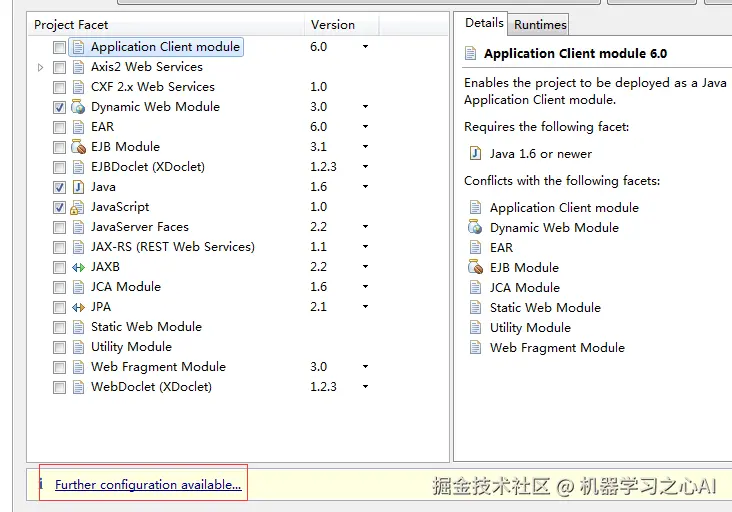
Task: Click the Static Web Module icon in facet list
Action: tap(78, 327)
